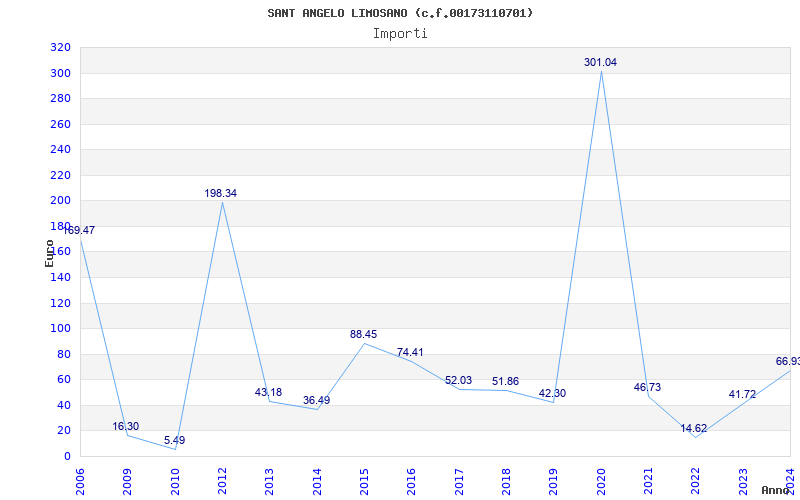Select the 14.62 data label
800x500 pixels.
694,429
